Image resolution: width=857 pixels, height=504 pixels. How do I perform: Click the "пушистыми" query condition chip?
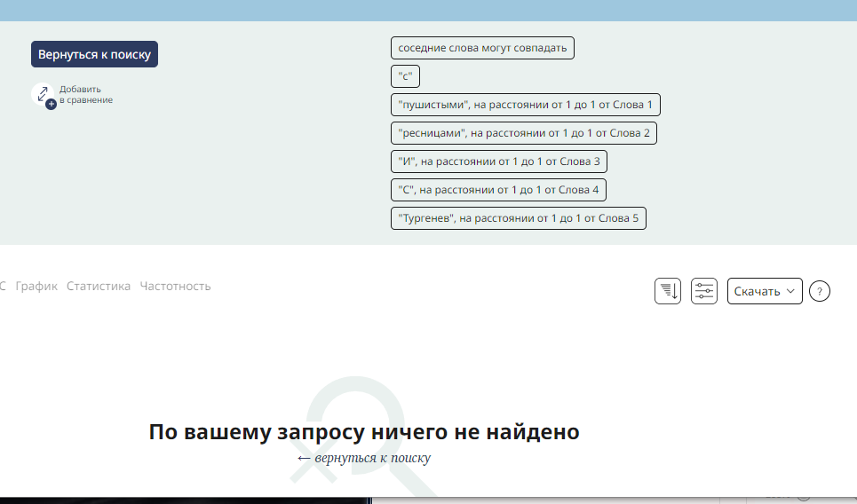pos(525,105)
